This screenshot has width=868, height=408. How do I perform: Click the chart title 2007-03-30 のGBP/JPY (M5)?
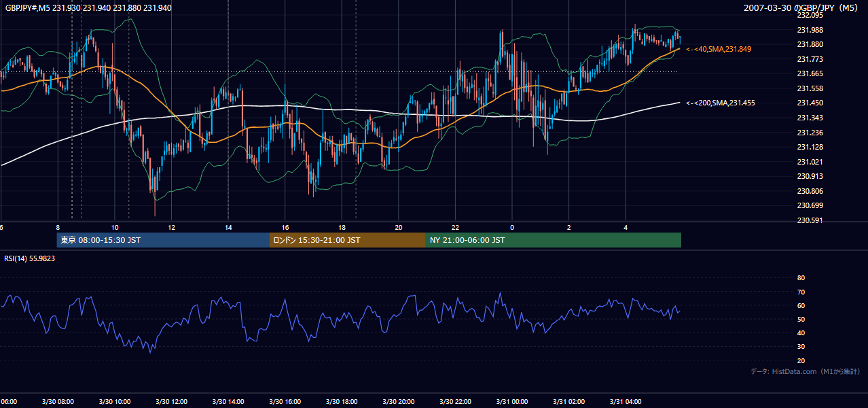click(801, 8)
